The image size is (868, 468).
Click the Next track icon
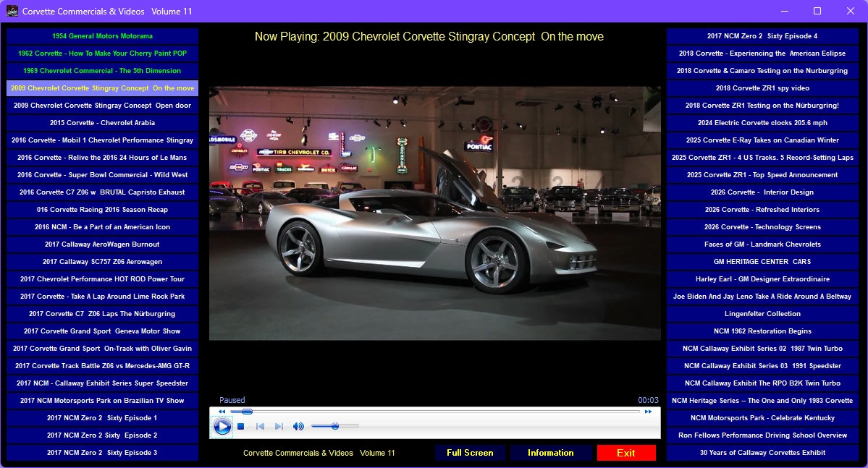click(x=279, y=427)
